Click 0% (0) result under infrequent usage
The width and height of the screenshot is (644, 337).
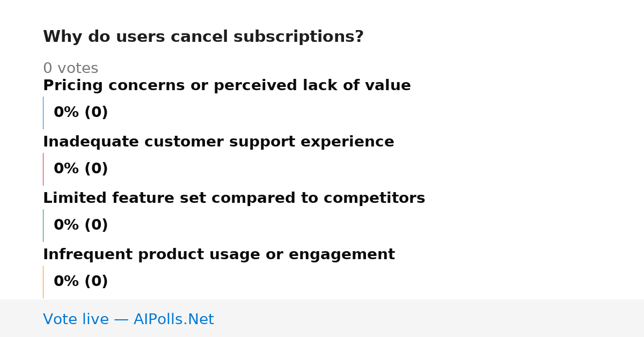click(80, 282)
